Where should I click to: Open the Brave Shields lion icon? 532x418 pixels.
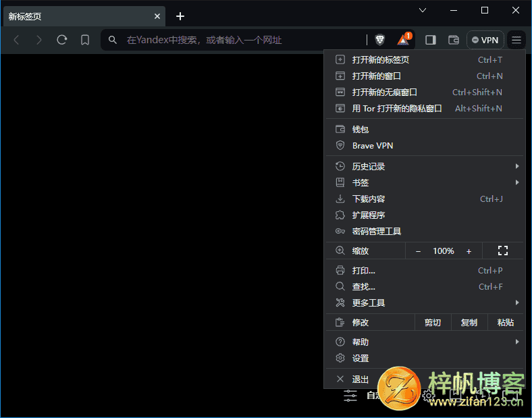point(380,40)
